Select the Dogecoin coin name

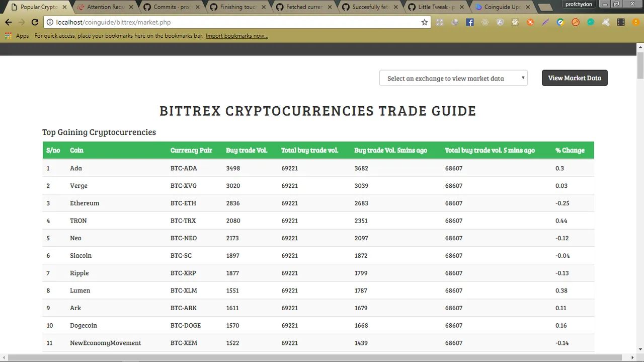(84, 326)
